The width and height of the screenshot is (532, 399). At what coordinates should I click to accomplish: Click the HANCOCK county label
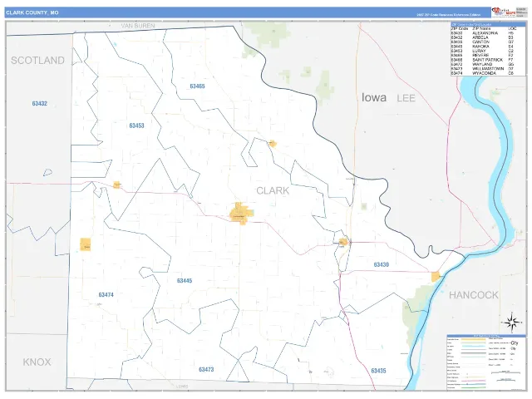click(x=474, y=295)
